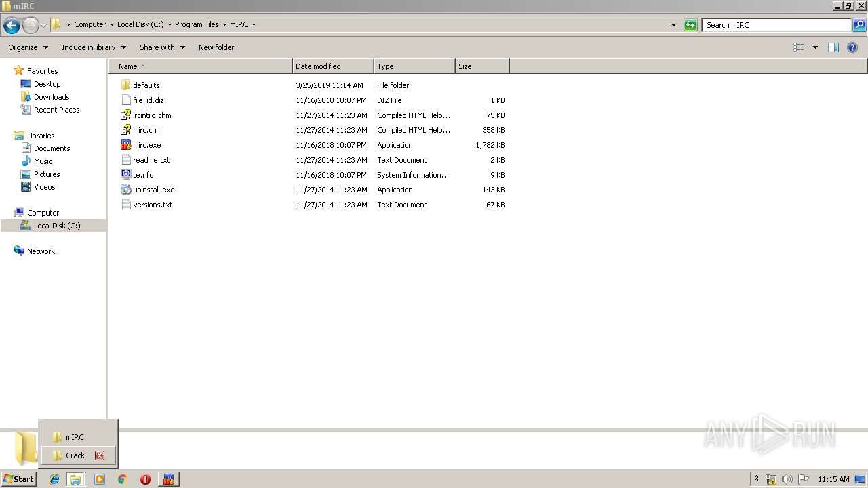Close the Crack window preview
The width and height of the screenshot is (868, 488).
[100, 455]
